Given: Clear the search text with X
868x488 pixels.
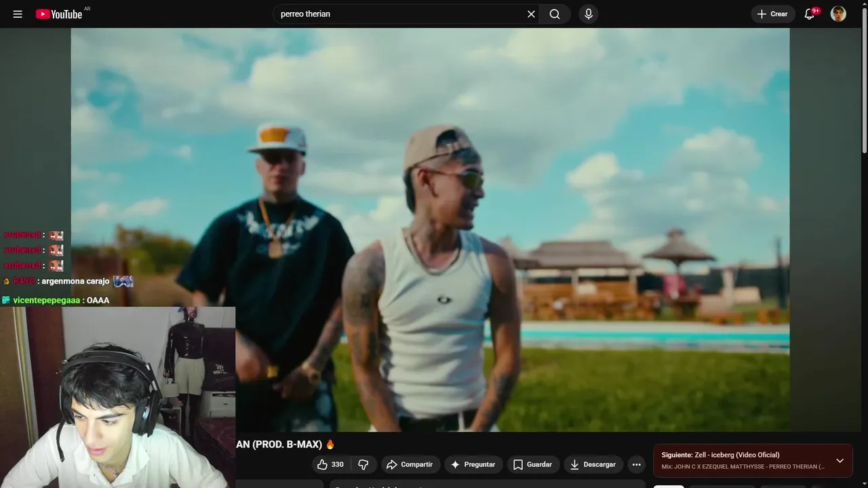Looking at the screenshot, I should (x=531, y=14).
